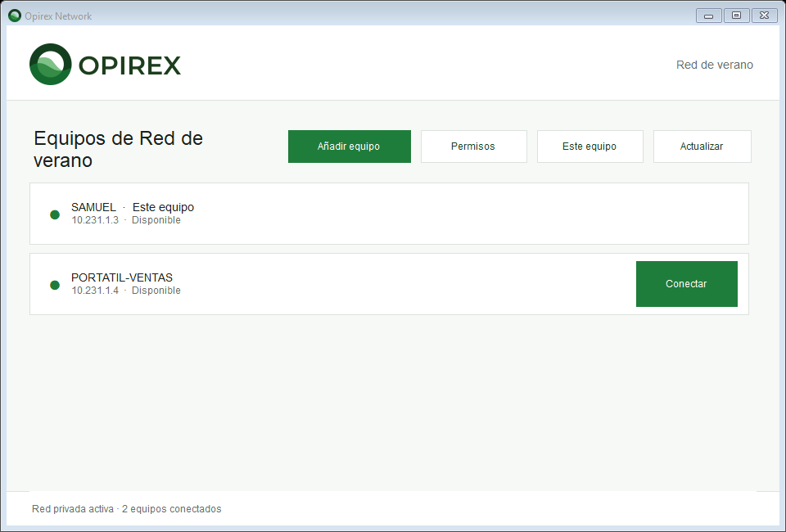This screenshot has width=786, height=532.
Task: Click the Disponible status in the PORTATIL-VENTAS row
Action: pyautogui.click(x=156, y=291)
